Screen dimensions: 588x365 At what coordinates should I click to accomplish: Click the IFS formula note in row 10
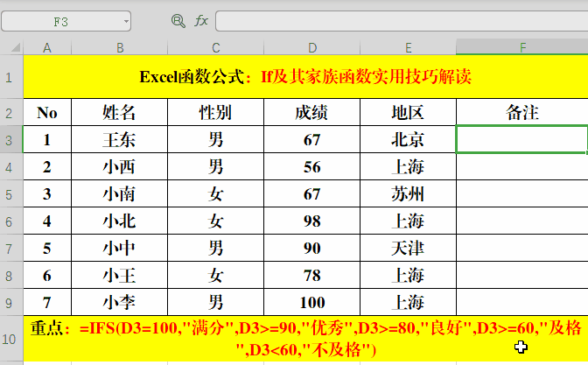tap(305, 339)
